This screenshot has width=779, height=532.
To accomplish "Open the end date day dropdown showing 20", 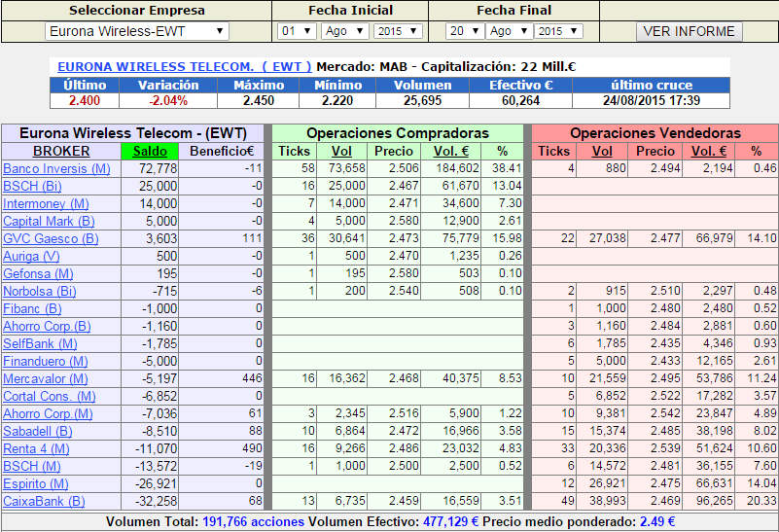I will pyautogui.click(x=465, y=31).
